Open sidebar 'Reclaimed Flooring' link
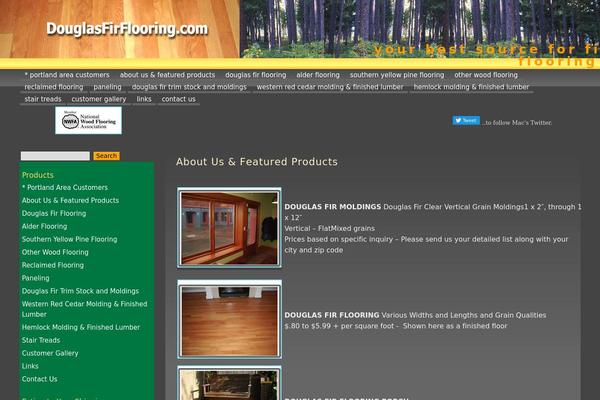Viewport: 600px width, 400px height. point(53,265)
